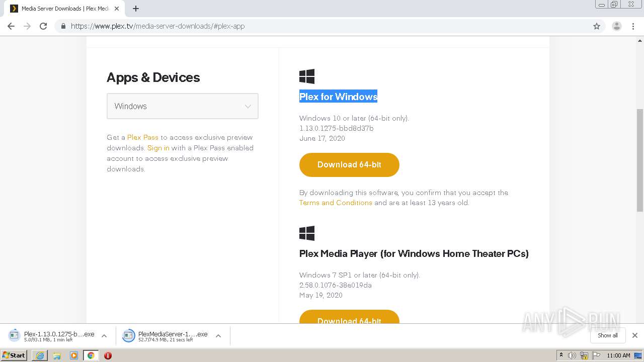Click Windows logo above Plex Media Player
This screenshot has width=644, height=362.
pyautogui.click(x=307, y=233)
